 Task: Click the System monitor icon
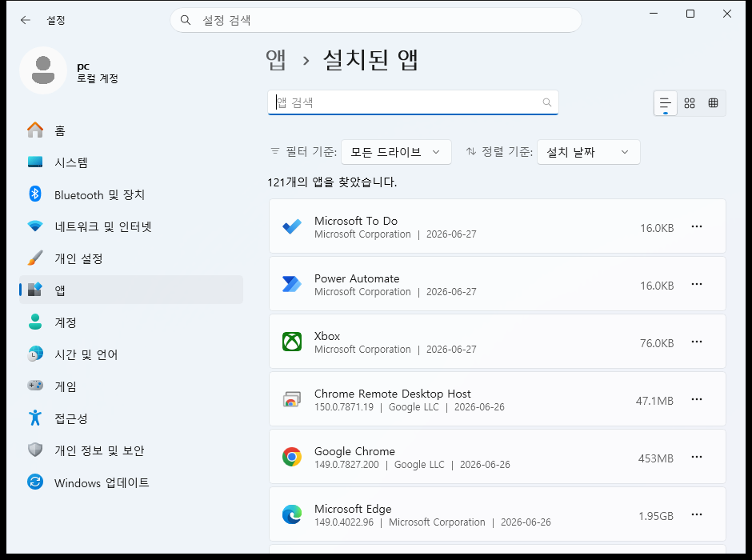(35, 162)
